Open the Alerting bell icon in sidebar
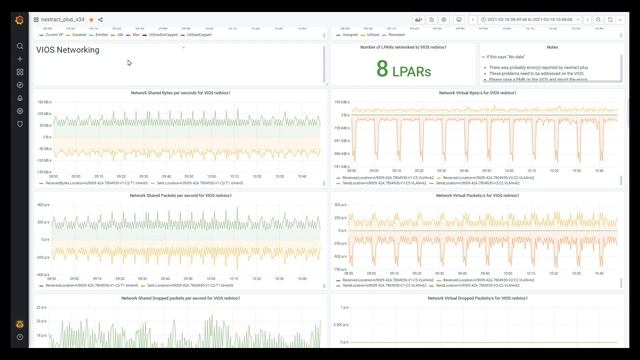 (20, 98)
